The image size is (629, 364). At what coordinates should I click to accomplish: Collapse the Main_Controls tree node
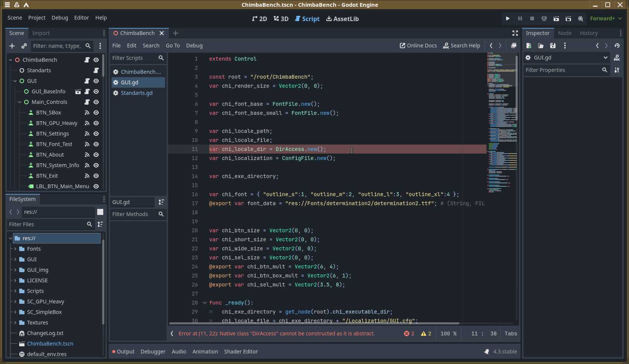coord(20,102)
